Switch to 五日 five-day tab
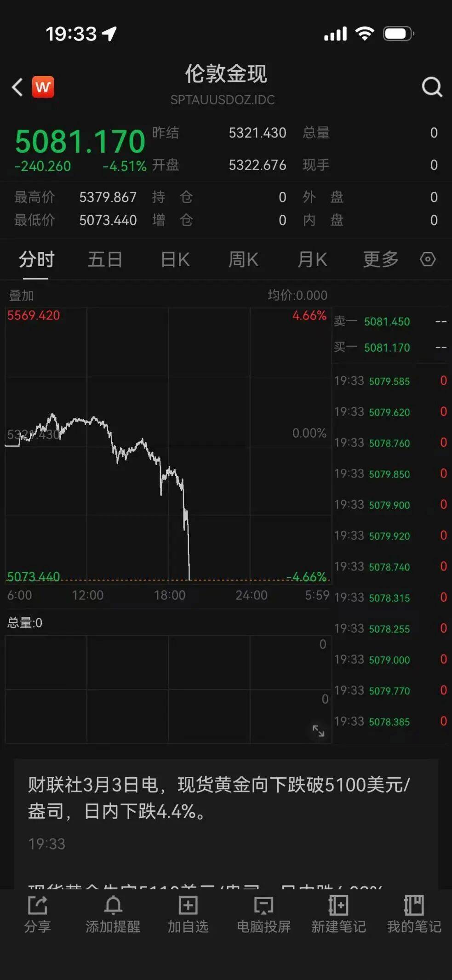452x980 pixels. (105, 260)
